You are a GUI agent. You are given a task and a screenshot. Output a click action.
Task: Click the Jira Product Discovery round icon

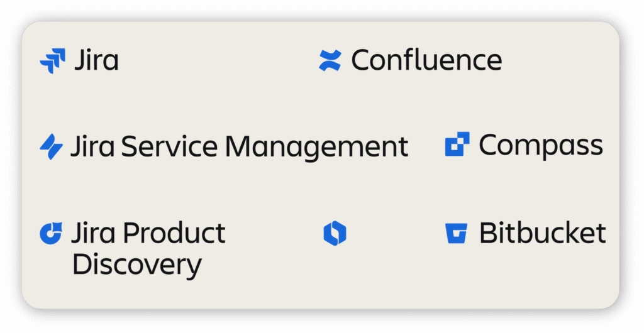tap(51, 233)
